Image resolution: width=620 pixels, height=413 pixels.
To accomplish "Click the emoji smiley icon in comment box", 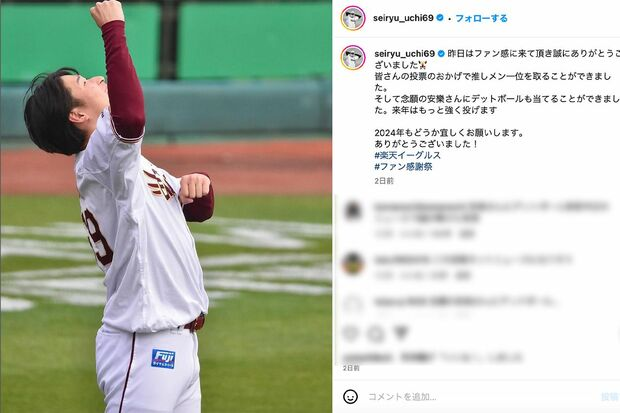I will point(350,396).
